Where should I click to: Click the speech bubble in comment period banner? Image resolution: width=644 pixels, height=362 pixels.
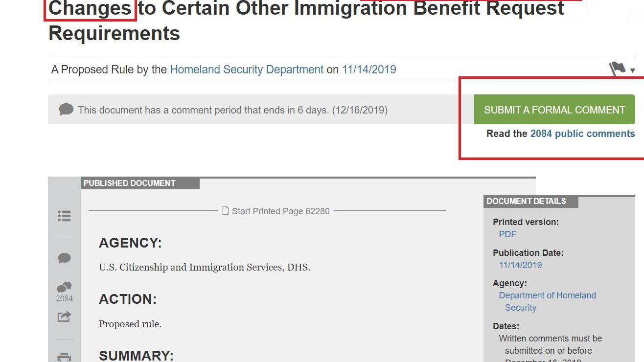point(66,110)
